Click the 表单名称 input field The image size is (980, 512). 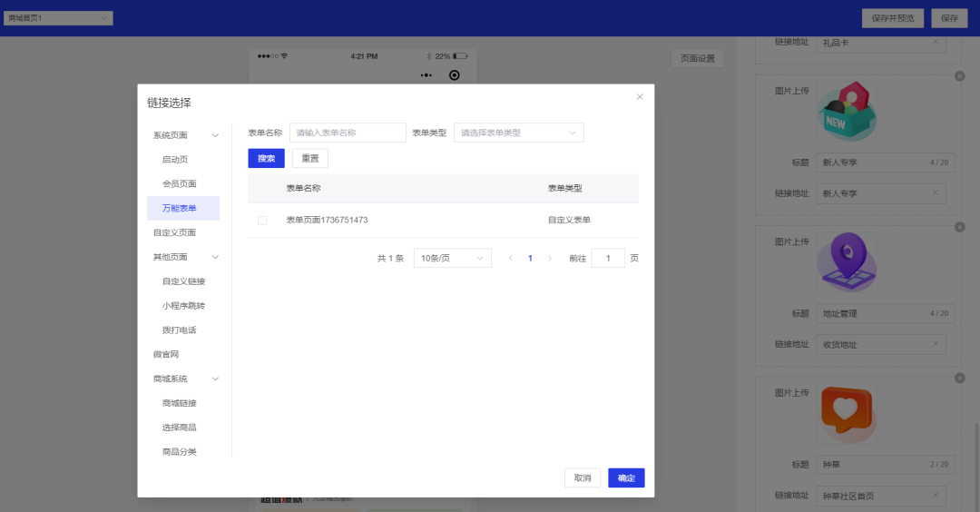pyautogui.click(x=348, y=133)
